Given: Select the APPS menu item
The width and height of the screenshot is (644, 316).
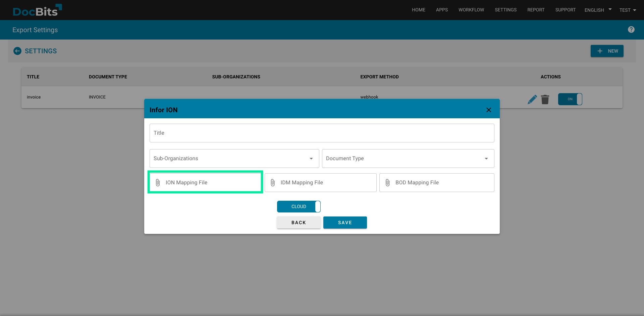Looking at the screenshot, I should pyautogui.click(x=442, y=10).
